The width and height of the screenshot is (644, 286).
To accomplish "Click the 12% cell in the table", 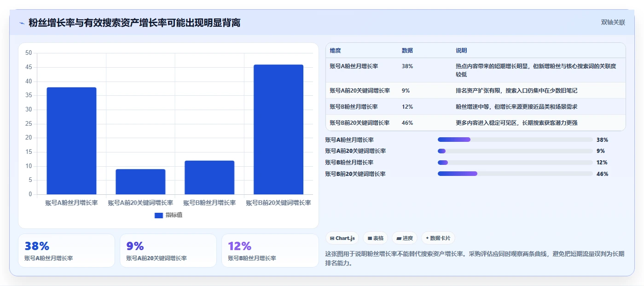I will [407, 107].
